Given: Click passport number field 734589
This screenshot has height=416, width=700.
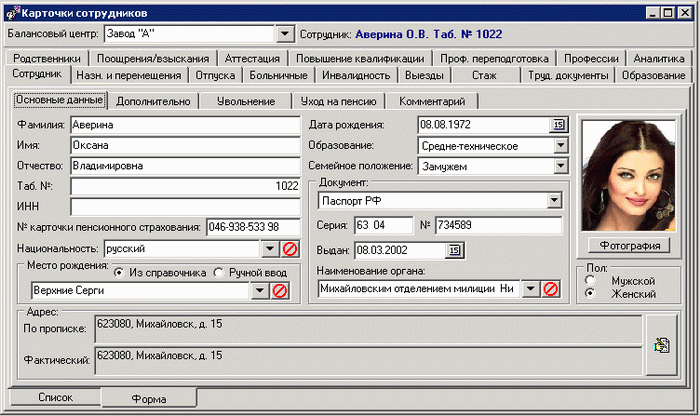Looking at the screenshot, I should tap(499, 225).
